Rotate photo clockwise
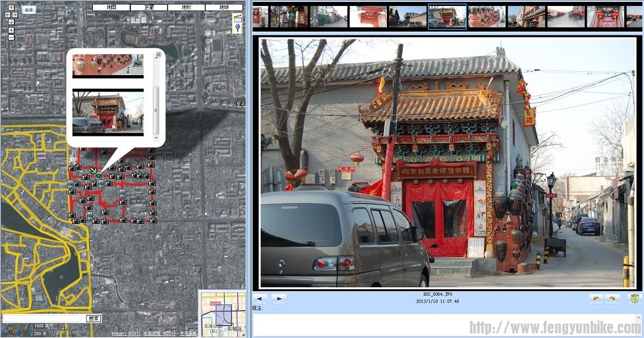This screenshot has height=338, width=644. coord(612,298)
